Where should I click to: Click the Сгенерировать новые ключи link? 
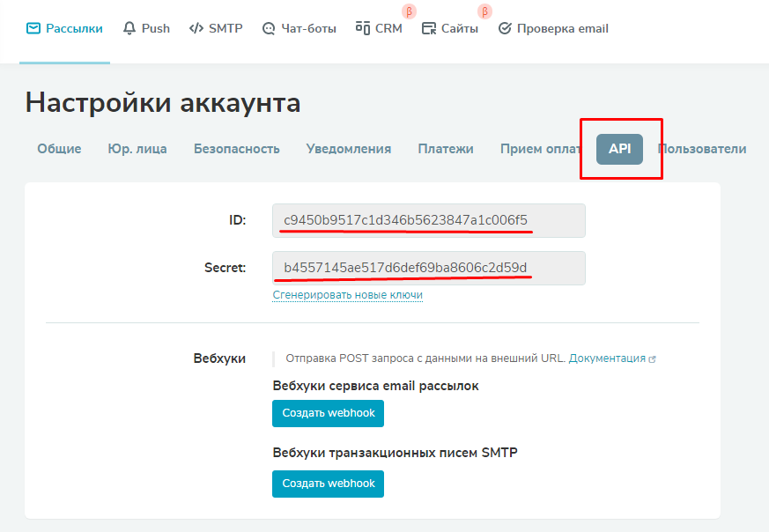tap(347, 295)
